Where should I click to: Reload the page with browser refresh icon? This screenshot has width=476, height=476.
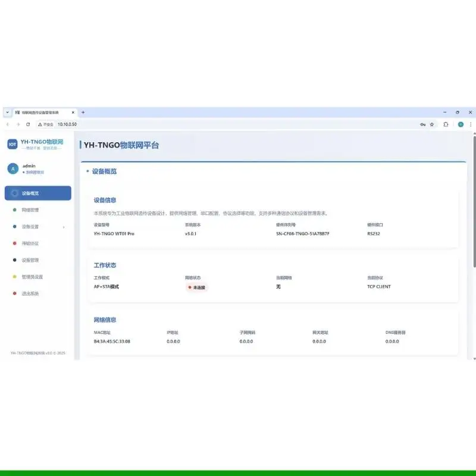coord(28,124)
